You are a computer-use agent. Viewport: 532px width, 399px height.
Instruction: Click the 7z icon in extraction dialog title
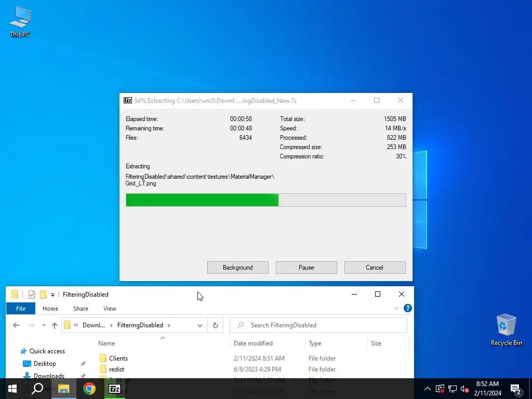(128, 100)
